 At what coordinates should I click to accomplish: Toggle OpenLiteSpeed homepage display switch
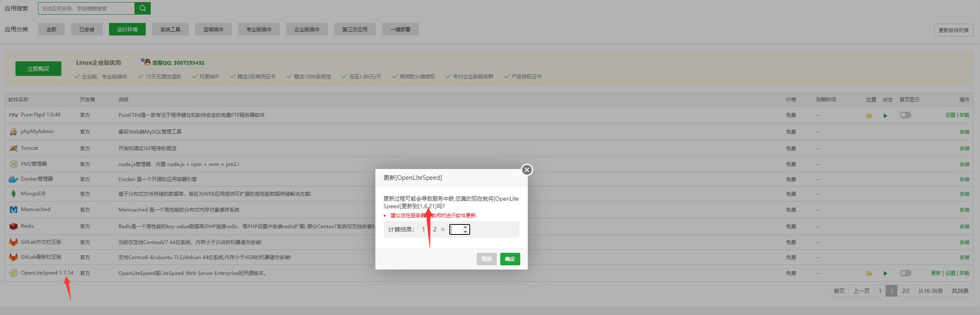(x=905, y=273)
